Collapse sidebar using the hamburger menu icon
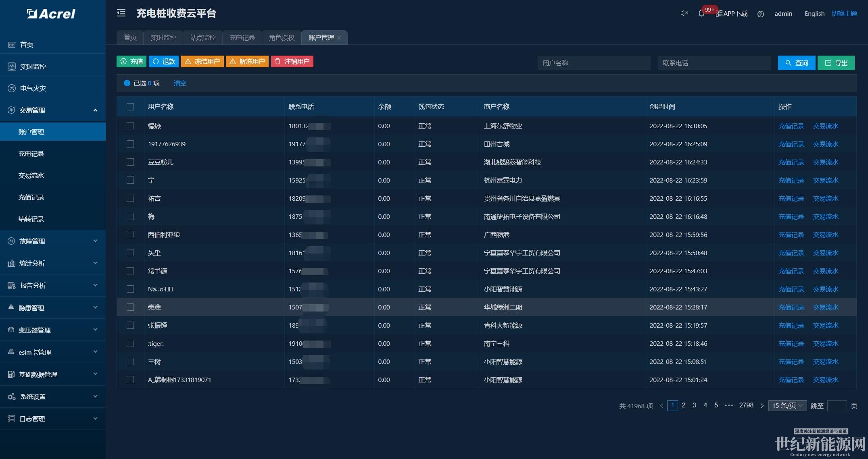This screenshot has width=868, height=459. click(121, 13)
